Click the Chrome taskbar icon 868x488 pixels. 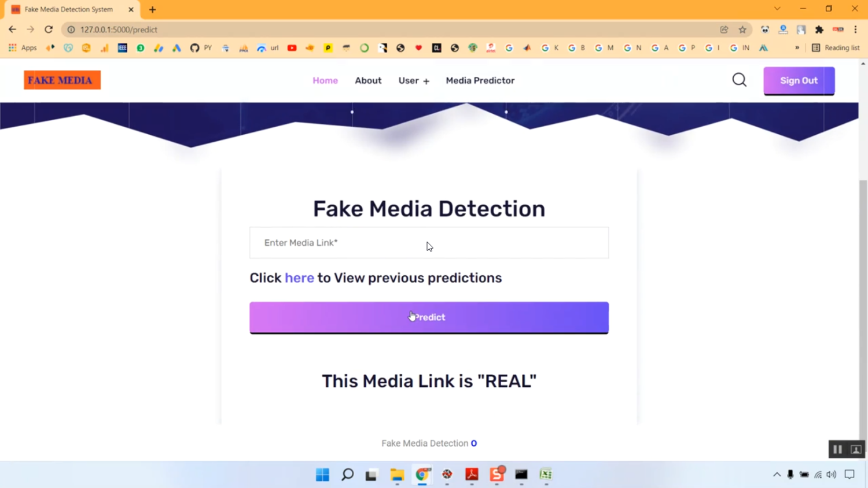point(422,475)
